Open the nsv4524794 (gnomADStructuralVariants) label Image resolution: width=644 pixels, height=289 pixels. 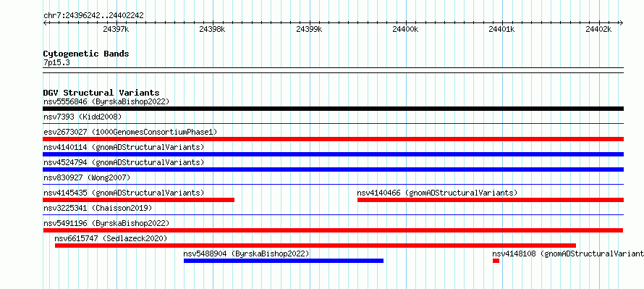pyautogui.click(x=124, y=162)
